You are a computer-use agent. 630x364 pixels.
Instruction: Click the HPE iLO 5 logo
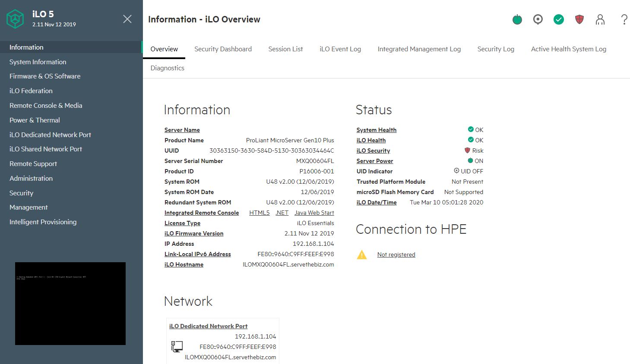click(x=15, y=19)
